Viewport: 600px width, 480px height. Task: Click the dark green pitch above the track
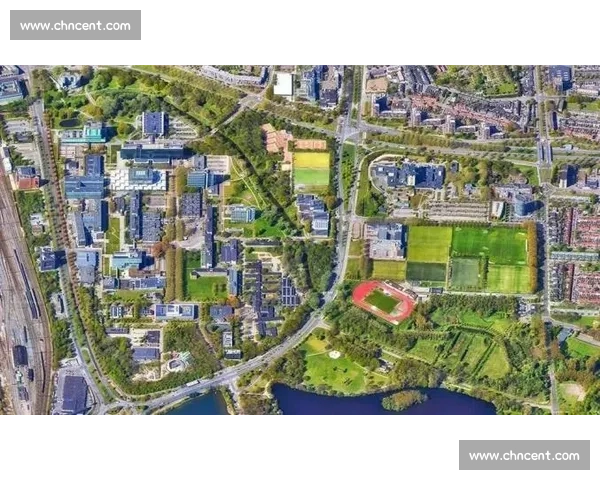(x=426, y=271)
